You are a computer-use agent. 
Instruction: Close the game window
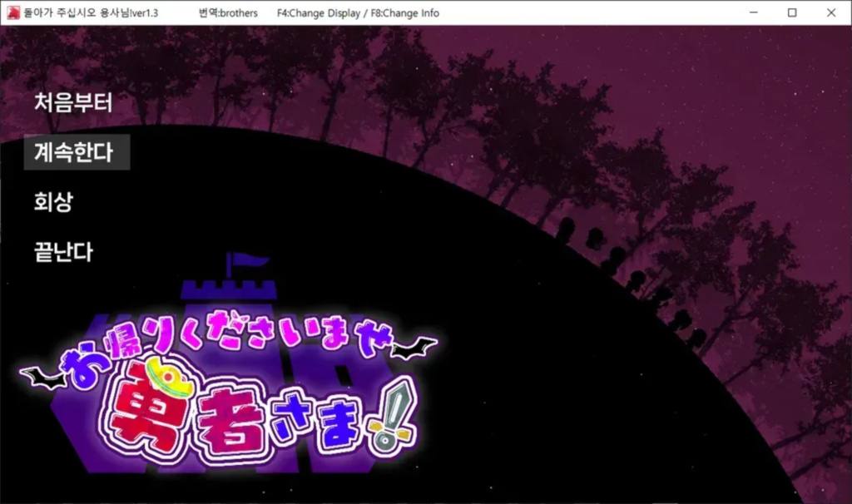click(831, 12)
